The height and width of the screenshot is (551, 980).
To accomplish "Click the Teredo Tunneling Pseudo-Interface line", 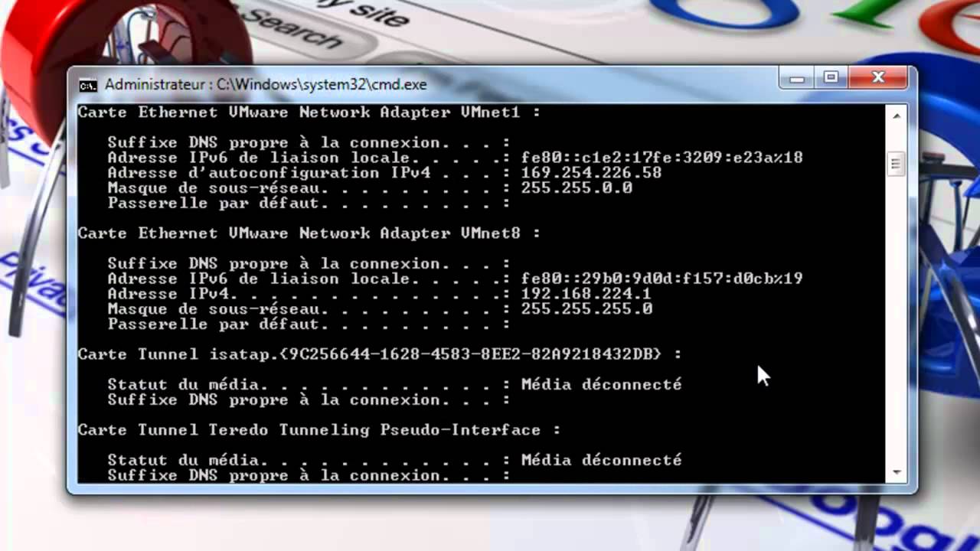I will pos(319,430).
